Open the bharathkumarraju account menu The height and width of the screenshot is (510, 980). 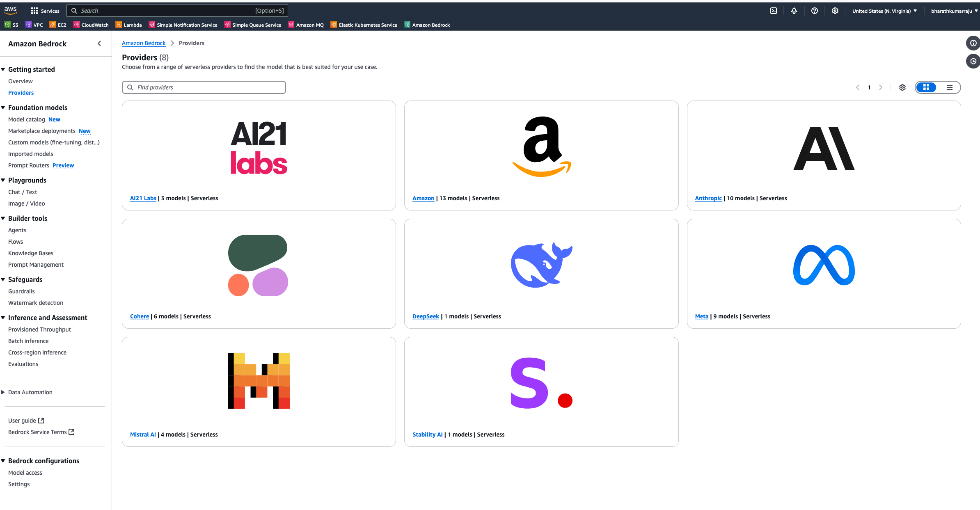[x=954, y=11]
